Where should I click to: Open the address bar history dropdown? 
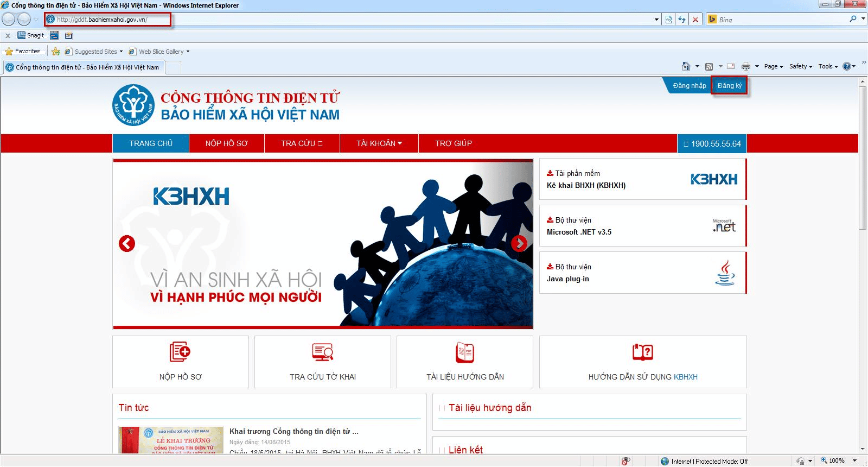click(656, 20)
